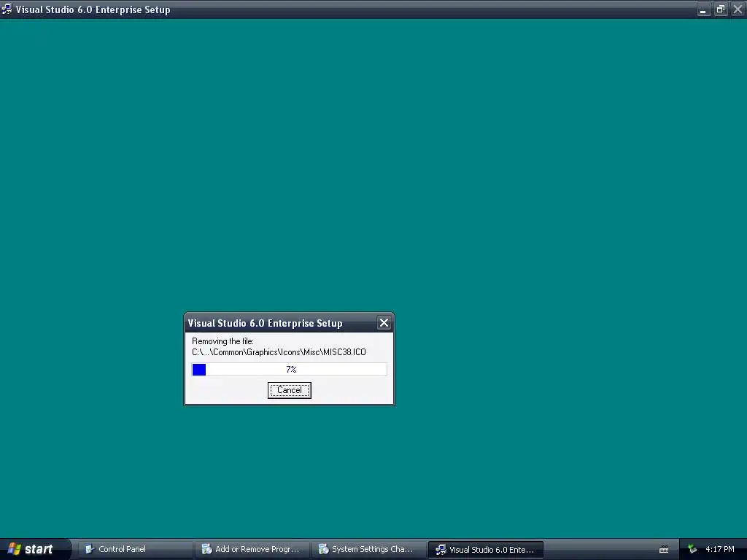This screenshot has width=747, height=560.
Task: Switch to Add or Remove Programs taskbar button
Action: [x=252, y=549]
